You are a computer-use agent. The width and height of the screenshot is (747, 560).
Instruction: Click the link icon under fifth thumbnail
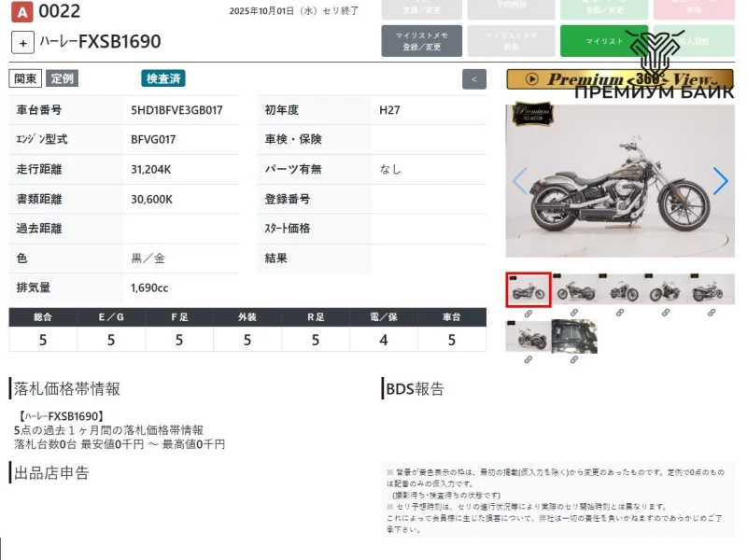(x=712, y=314)
